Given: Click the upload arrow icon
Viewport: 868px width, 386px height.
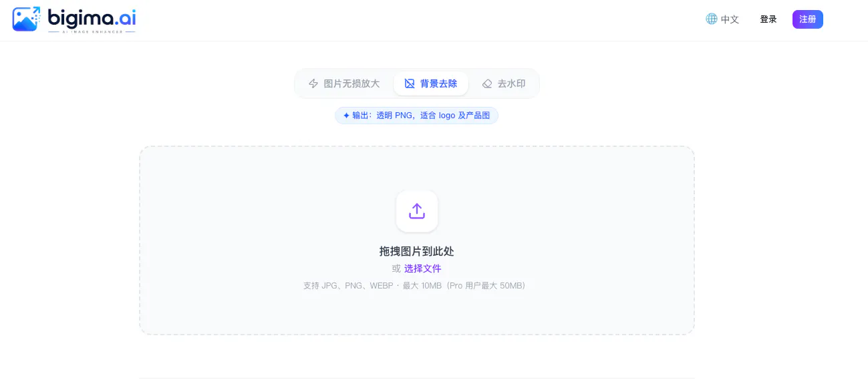Looking at the screenshot, I should pos(417,211).
